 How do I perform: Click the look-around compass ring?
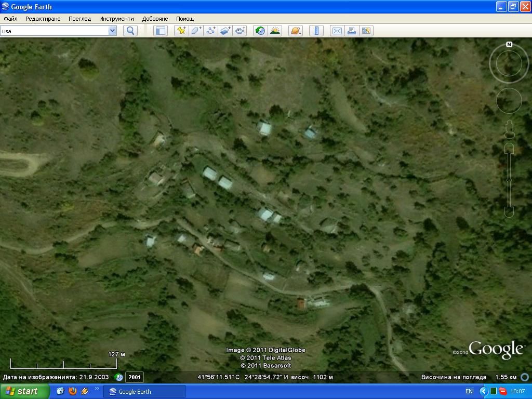[x=509, y=63]
